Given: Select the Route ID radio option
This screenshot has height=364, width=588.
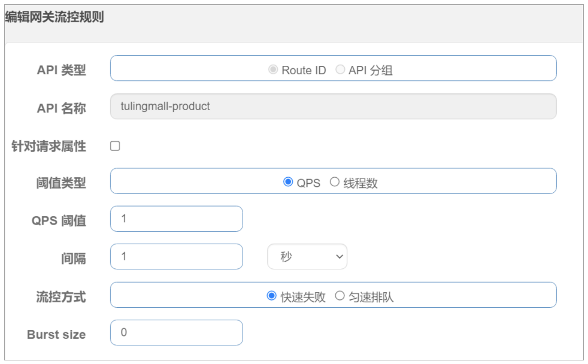Looking at the screenshot, I should click(x=273, y=70).
